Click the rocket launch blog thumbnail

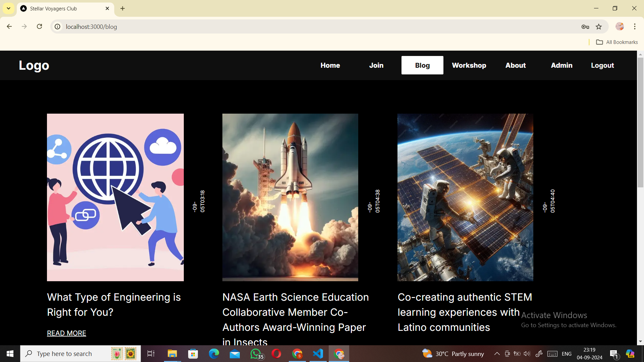click(290, 197)
